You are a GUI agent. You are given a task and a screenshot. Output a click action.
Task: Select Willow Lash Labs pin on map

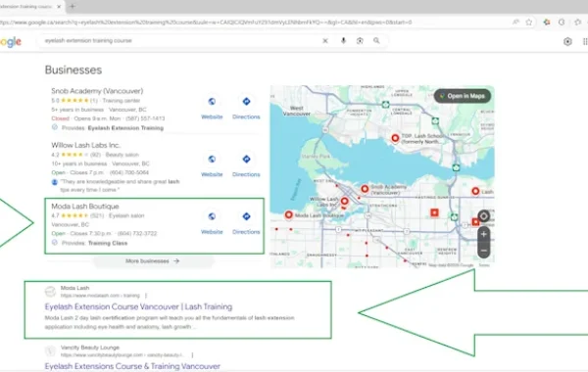click(344, 202)
